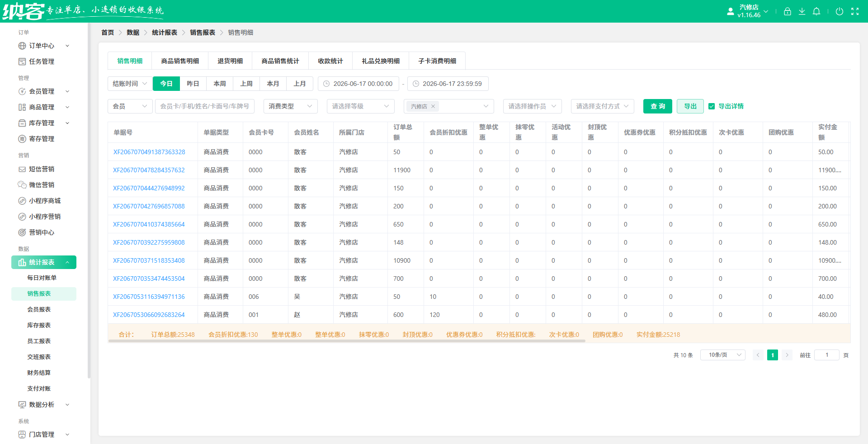Screen dimensions: 868x444
Task: Toggle fullscreen mode icon
Action: tap(854, 11)
